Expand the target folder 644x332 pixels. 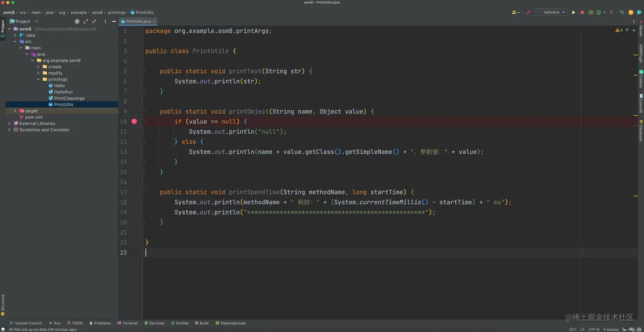tap(15, 111)
